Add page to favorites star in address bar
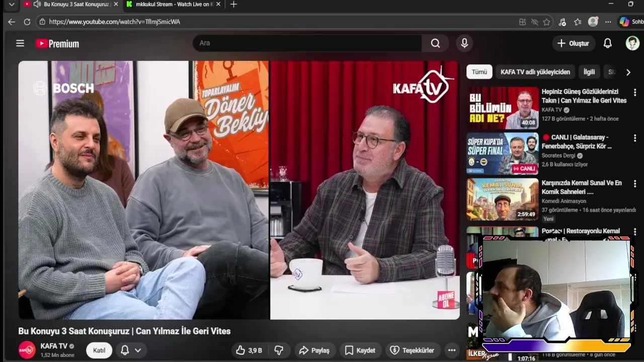 point(546,22)
